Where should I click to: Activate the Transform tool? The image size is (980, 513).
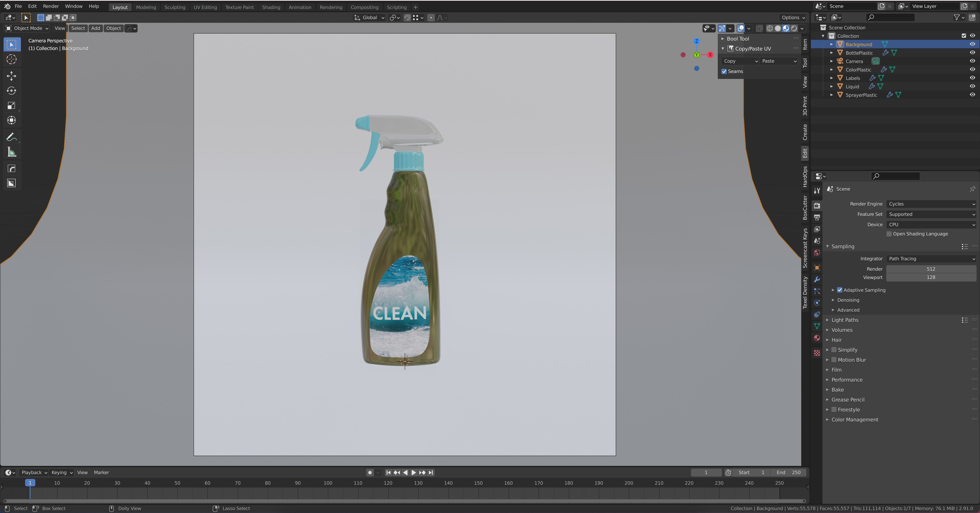[x=11, y=120]
